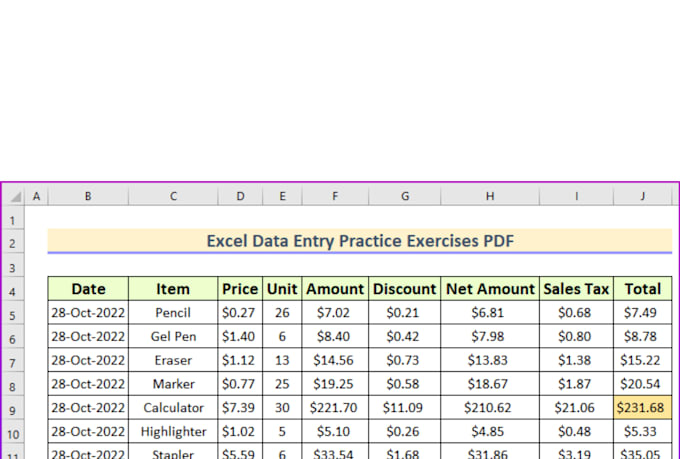The width and height of the screenshot is (680, 459).
Task: Click the Price header cell
Action: click(240, 289)
